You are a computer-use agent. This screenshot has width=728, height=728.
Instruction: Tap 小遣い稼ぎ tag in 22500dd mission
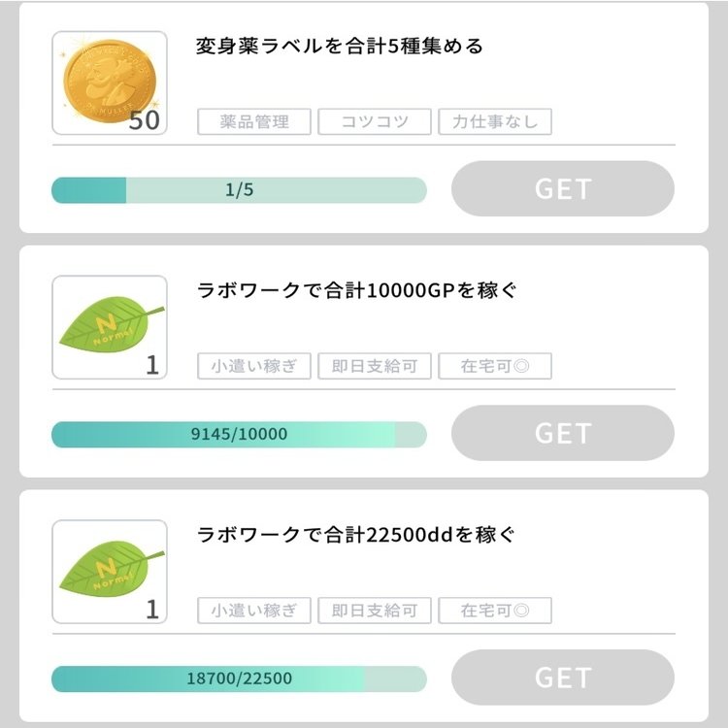tap(255, 612)
